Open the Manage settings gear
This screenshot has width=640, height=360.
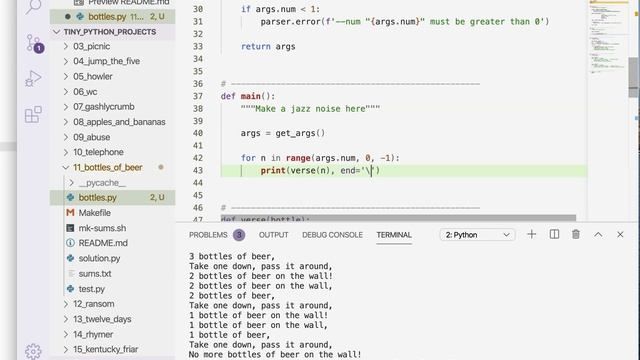[x=33, y=351]
